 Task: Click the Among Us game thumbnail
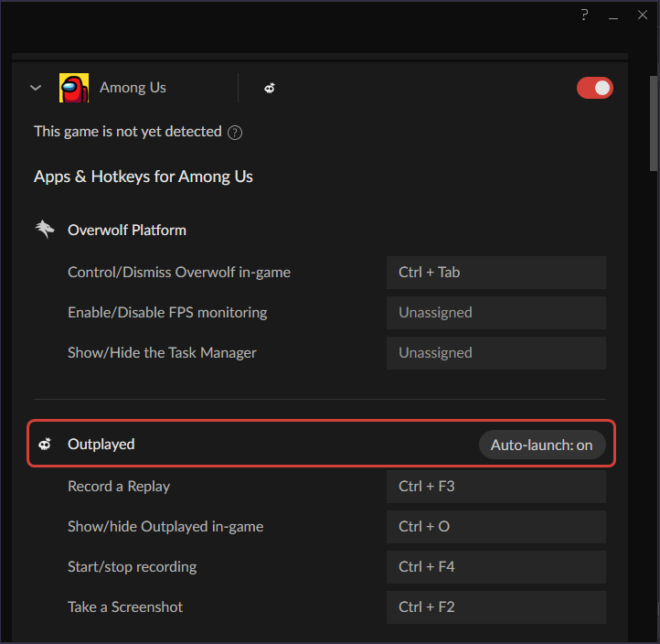point(74,88)
